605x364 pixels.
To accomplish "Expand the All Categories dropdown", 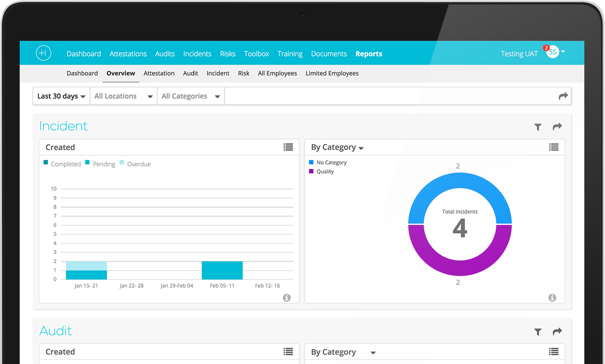I will (x=191, y=96).
